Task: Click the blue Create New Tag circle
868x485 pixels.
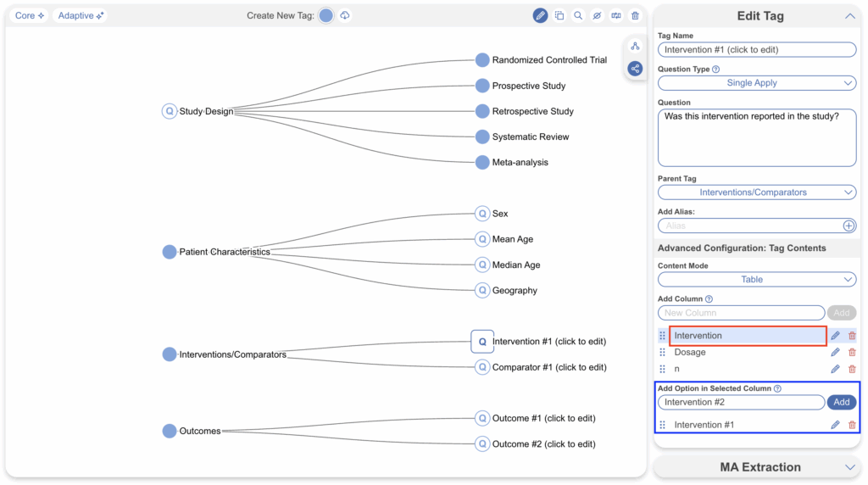Action: (325, 15)
